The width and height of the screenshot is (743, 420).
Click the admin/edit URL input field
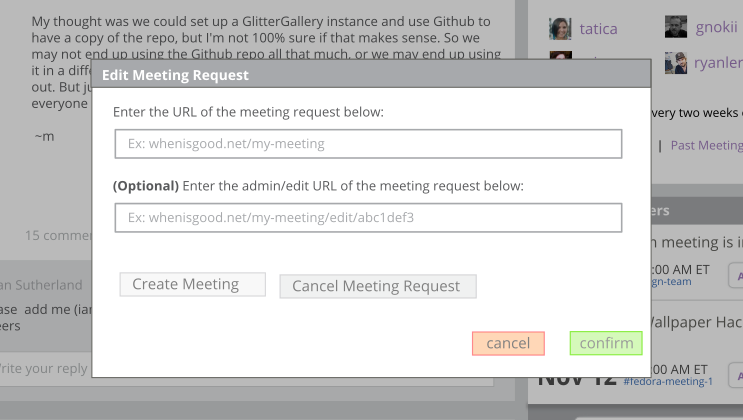point(368,218)
